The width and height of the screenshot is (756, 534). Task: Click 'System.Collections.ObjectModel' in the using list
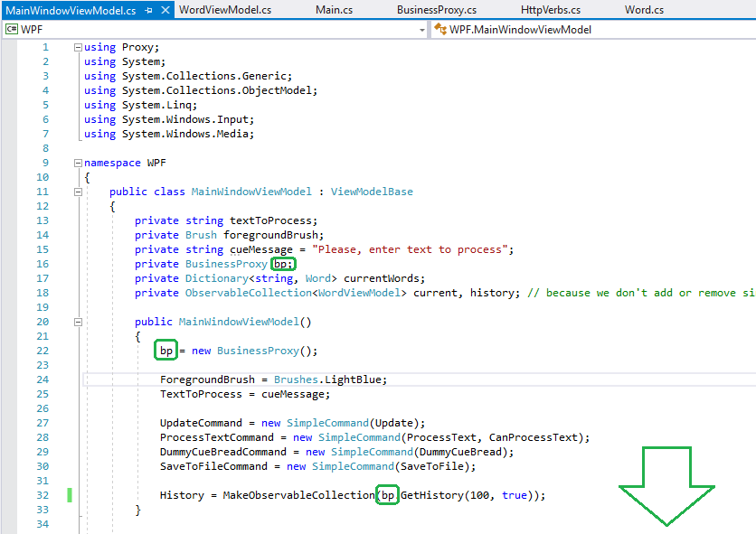point(217,90)
